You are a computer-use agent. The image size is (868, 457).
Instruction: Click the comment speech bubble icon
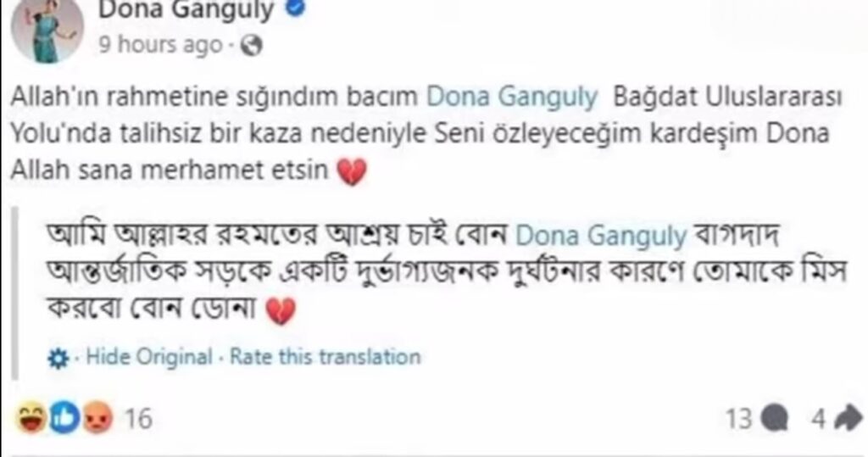pyautogui.click(x=775, y=419)
